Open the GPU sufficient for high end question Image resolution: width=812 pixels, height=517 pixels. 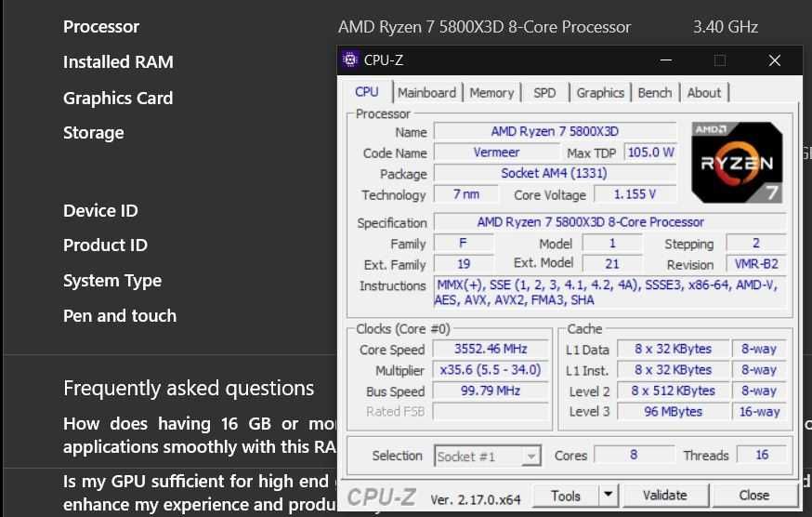click(x=200, y=493)
